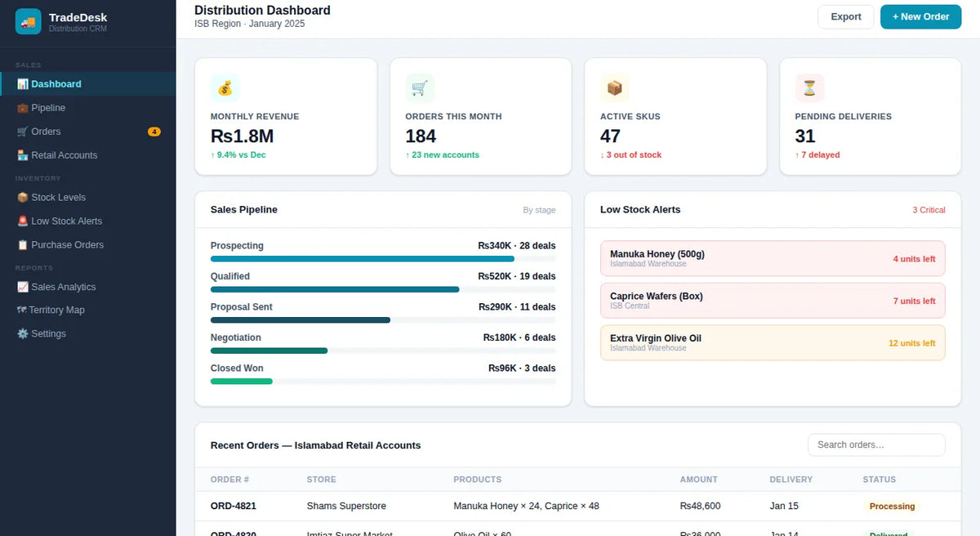Click the Rs48,600 amount cell
The height and width of the screenshot is (536, 980).
tap(700, 507)
